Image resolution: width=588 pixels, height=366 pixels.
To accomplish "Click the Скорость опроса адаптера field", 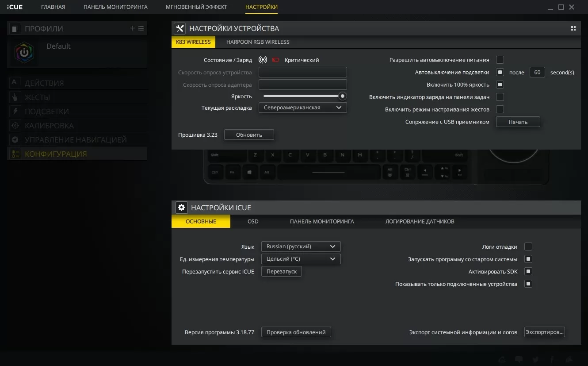I will [303, 85].
